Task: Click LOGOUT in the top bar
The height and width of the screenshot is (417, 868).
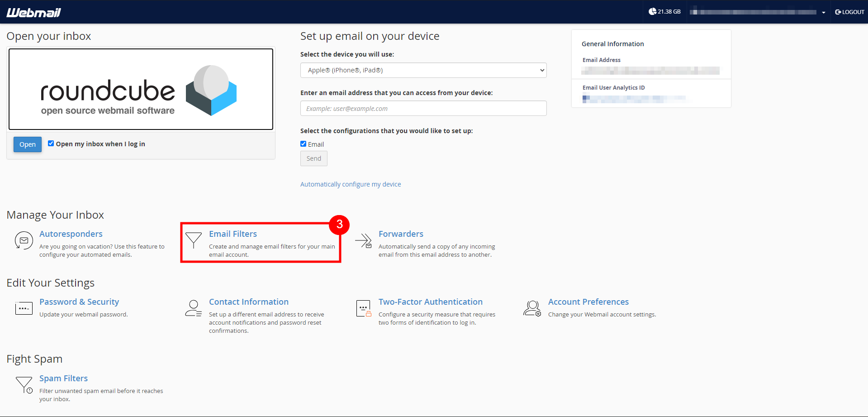Action: tap(849, 12)
